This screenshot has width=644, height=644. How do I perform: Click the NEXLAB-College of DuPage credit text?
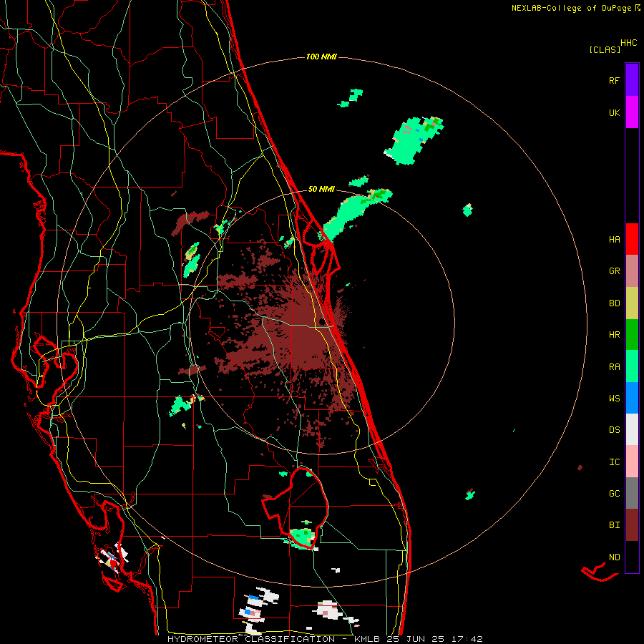point(571,8)
